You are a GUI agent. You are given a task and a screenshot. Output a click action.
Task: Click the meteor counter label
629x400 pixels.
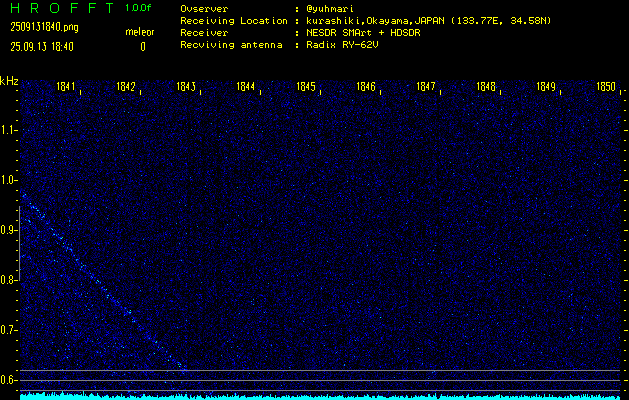[140, 32]
